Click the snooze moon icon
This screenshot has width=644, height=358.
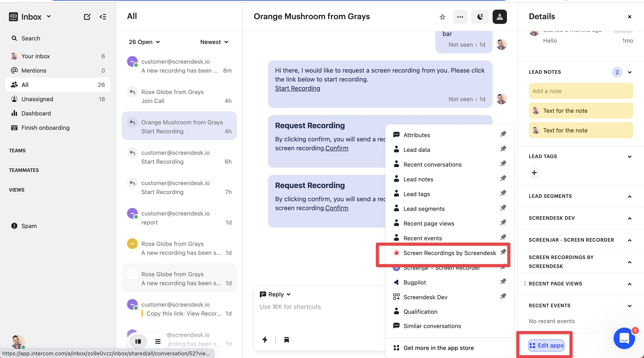click(480, 17)
